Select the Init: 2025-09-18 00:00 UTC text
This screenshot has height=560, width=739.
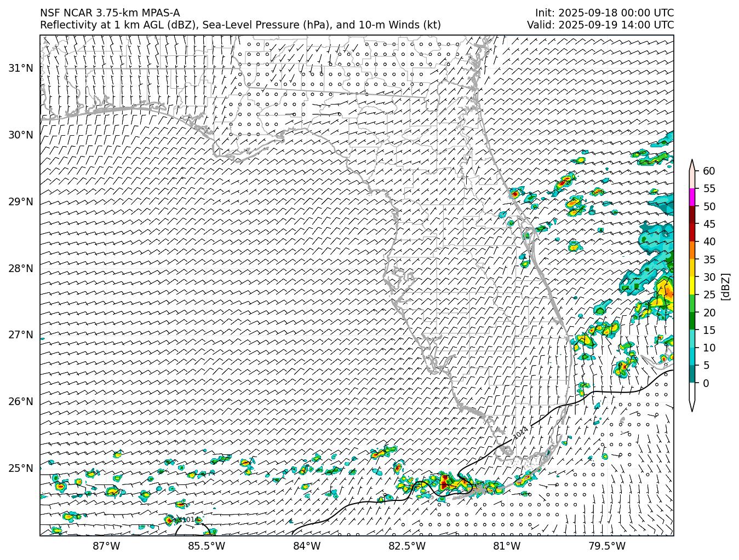[x=604, y=13]
